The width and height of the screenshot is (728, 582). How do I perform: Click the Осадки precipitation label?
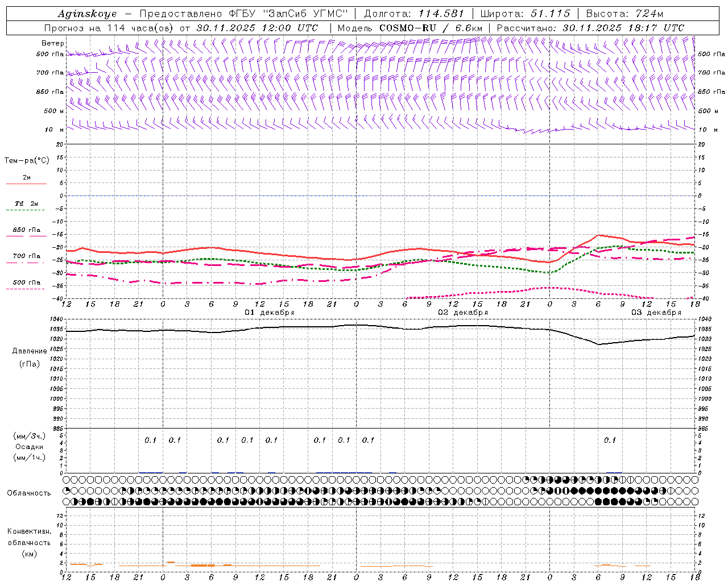pos(30,447)
